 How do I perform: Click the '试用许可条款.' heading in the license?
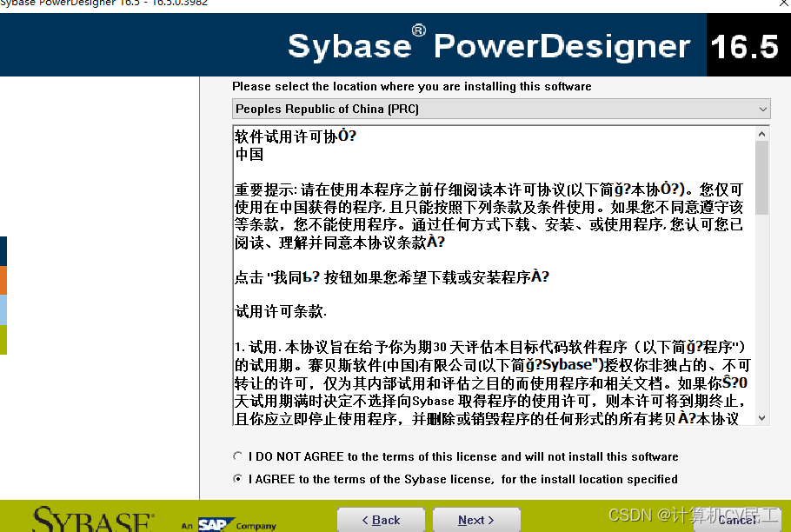tap(281, 311)
